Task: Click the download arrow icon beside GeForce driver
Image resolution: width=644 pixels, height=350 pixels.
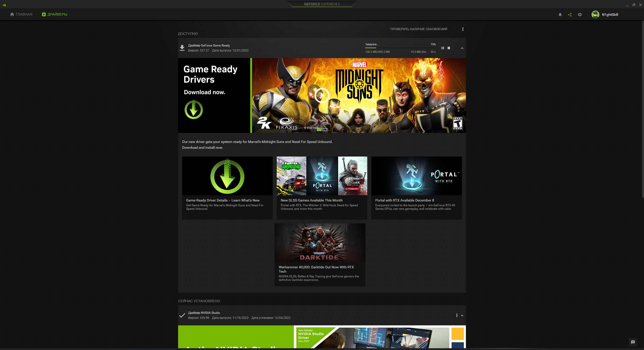Action: click(182, 48)
